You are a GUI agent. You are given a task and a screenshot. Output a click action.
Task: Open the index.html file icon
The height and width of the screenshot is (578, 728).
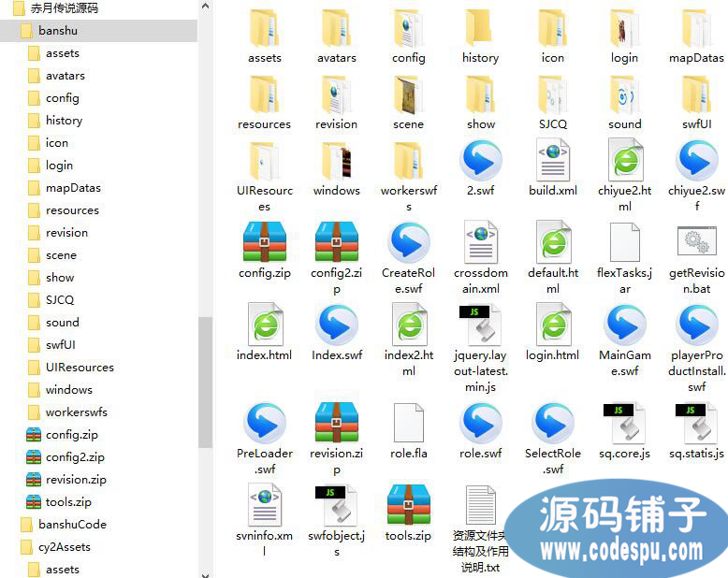click(x=265, y=325)
